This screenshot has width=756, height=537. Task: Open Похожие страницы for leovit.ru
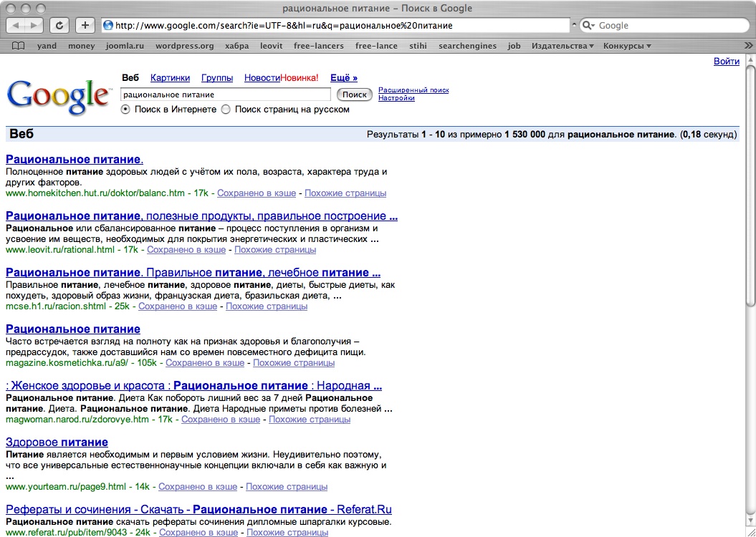(x=275, y=249)
